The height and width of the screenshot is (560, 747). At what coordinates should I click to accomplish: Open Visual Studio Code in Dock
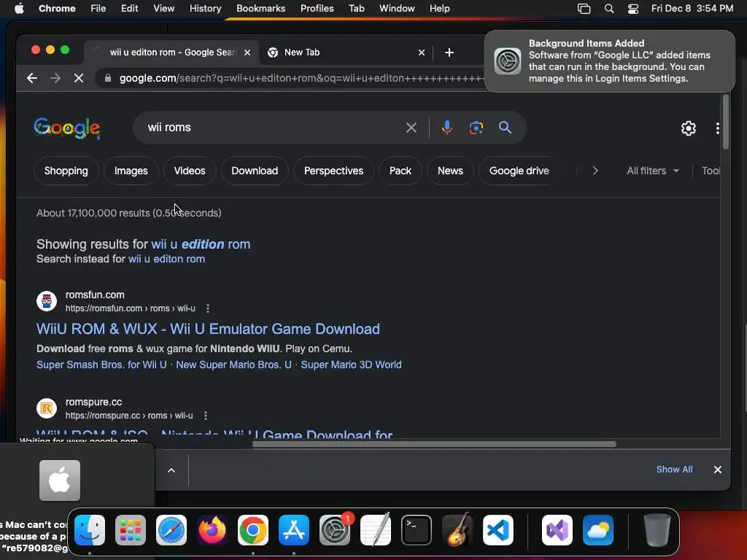point(498,530)
